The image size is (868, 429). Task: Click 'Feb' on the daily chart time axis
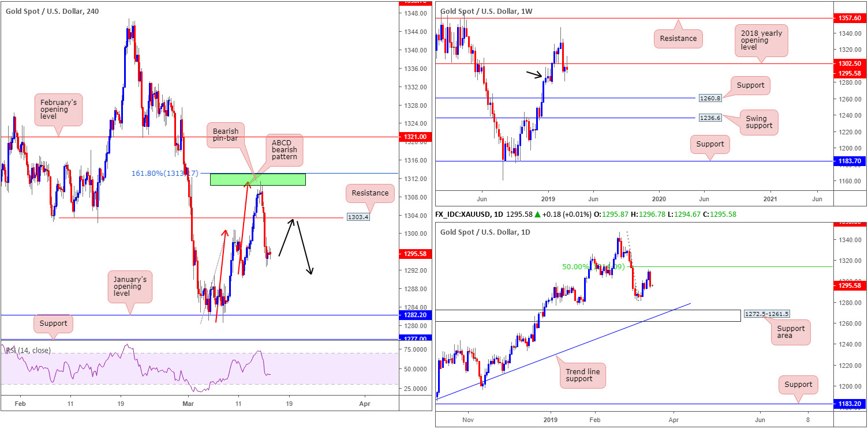coord(594,420)
